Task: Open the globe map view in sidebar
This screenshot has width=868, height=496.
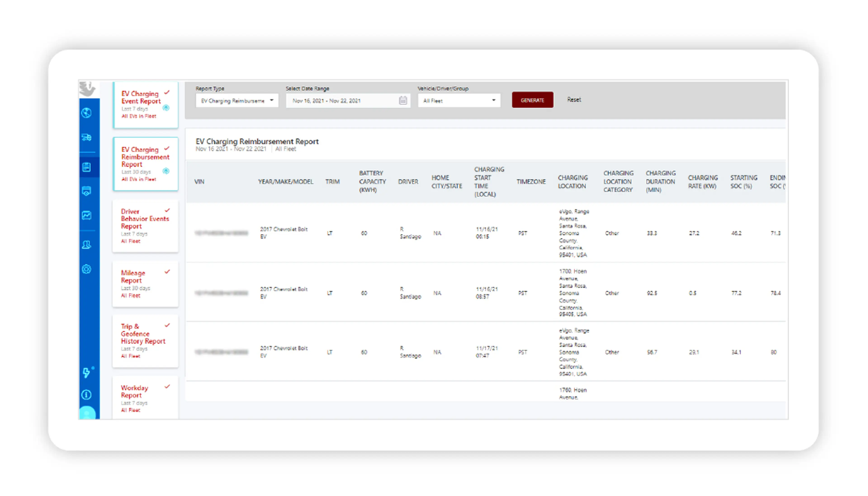Action: (x=87, y=113)
